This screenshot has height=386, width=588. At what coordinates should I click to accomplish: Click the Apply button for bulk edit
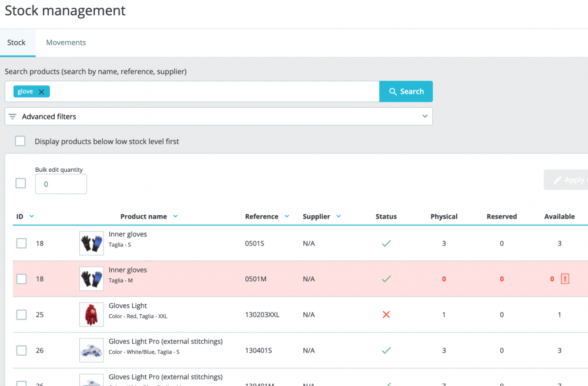coord(566,180)
